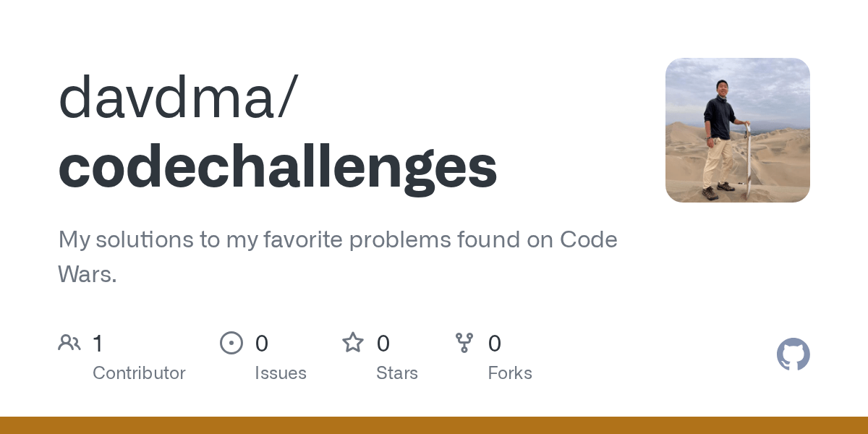Click the 'My solutions to my favorite' description line
This screenshot has height=434, width=868.
338,239
